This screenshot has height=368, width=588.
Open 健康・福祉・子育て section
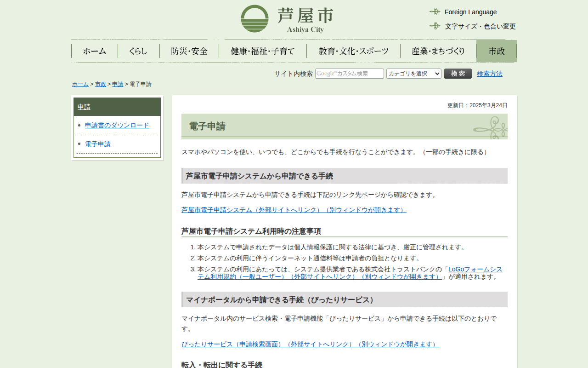[263, 51]
